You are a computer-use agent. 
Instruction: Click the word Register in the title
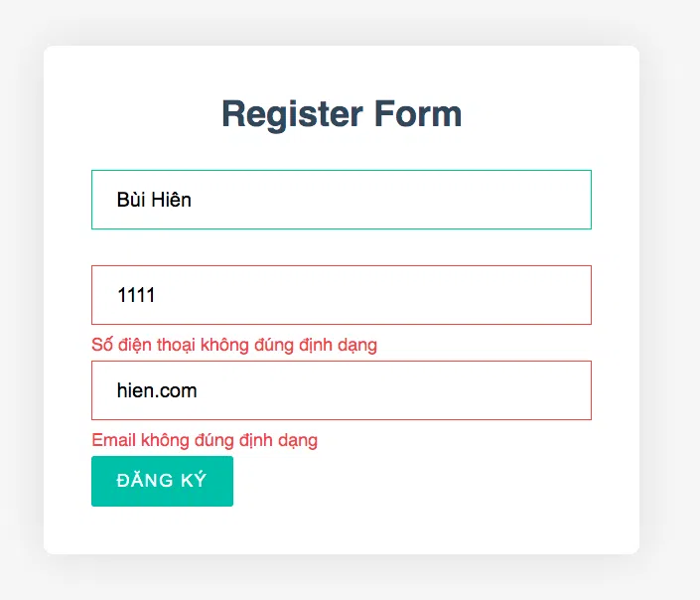coord(292,114)
